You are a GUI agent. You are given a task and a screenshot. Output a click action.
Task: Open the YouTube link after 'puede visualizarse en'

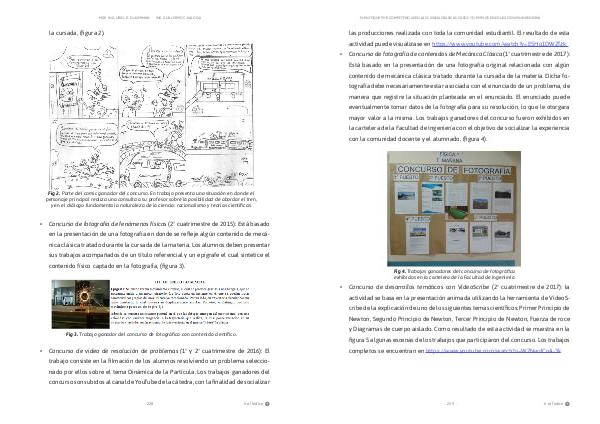[x=500, y=44]
